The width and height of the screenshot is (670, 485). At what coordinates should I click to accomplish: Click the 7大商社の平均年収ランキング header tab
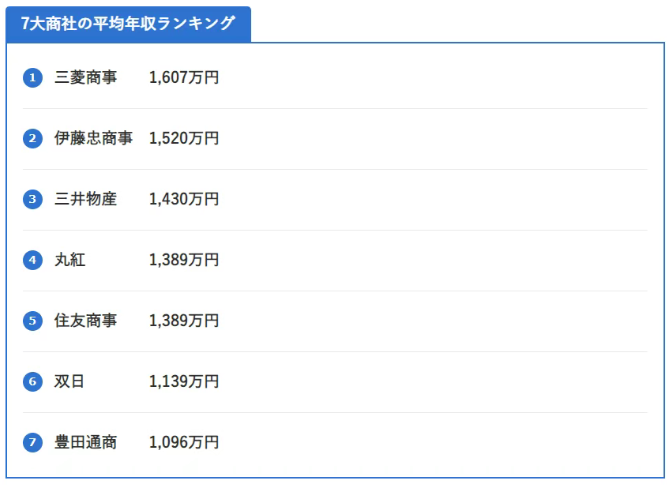tap(128, 24)
